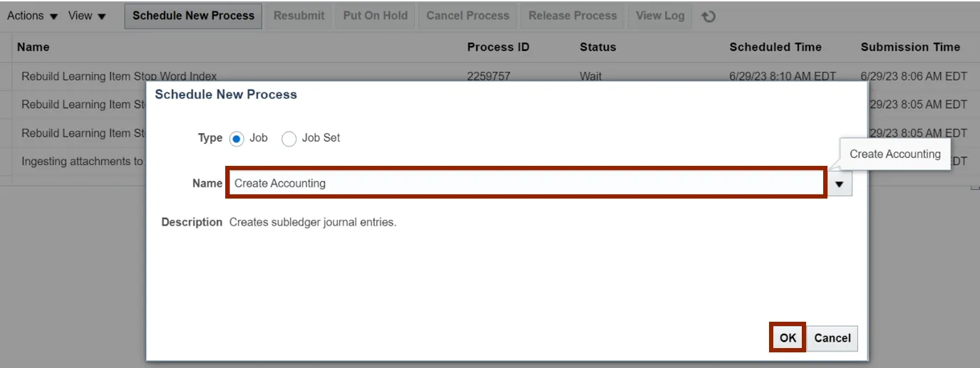Click the Submission Time column header
Image resolution: width=980 pixels, height=368 pixels.
[x=910, y=47]
